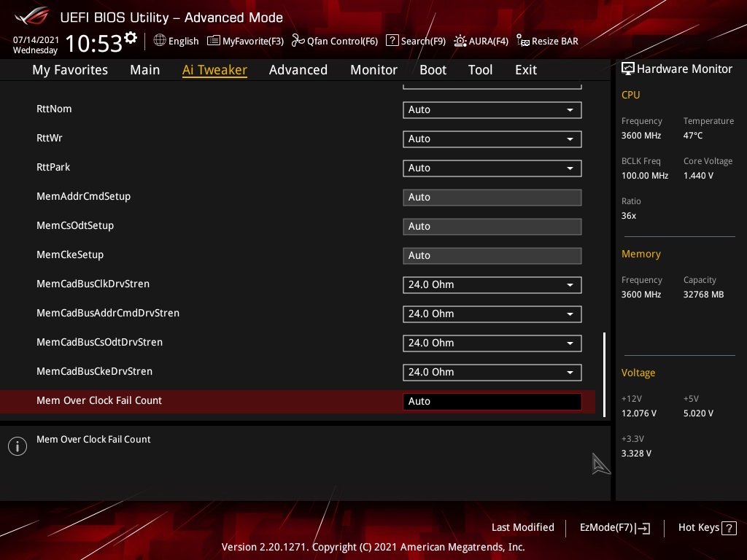Open Hot Keys help
Screen dimensions: 747x560
coord(707,528)
